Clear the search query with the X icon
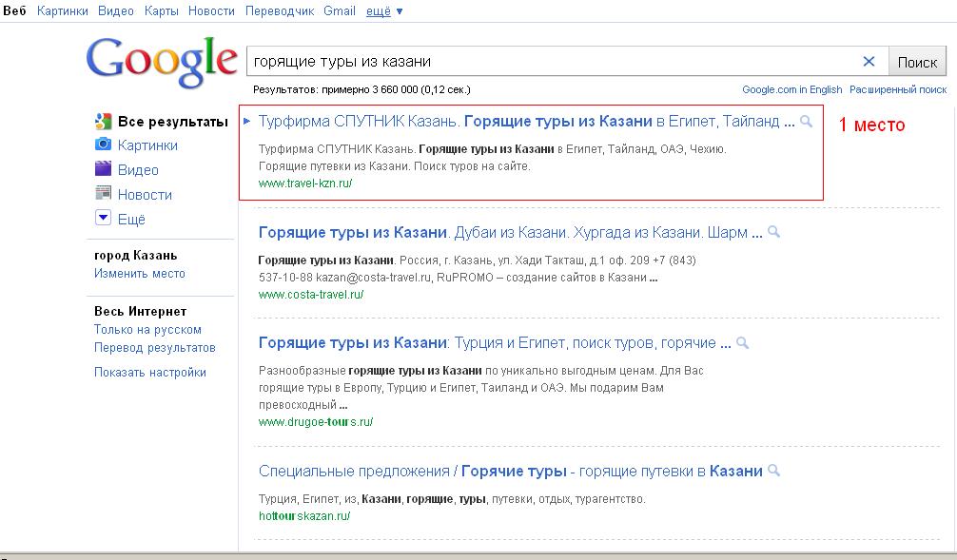 coord(869,61)
